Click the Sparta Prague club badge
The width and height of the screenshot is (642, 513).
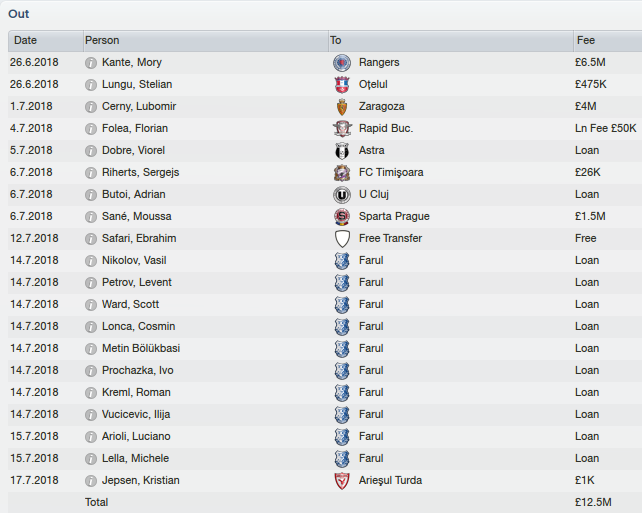tap(342, 217)
